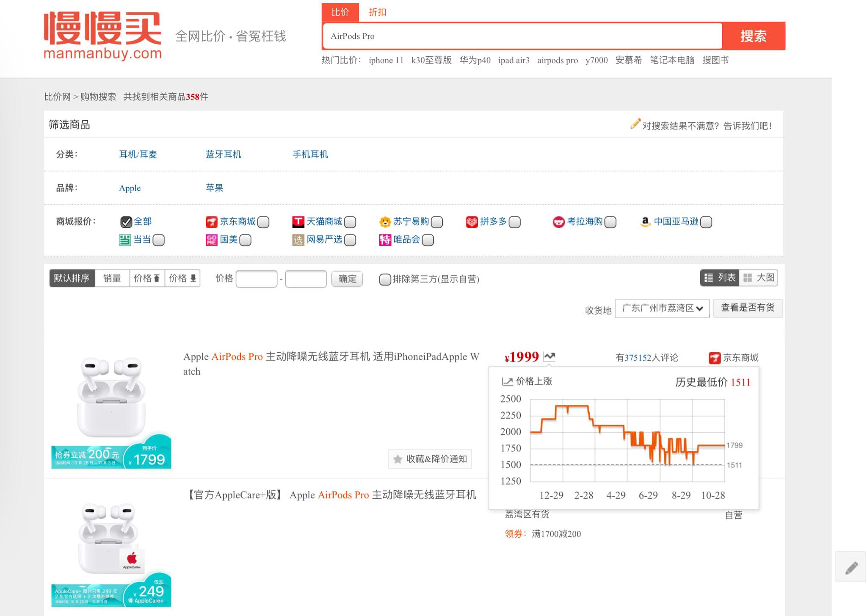
Task: Click the minimum 价格 input field
Action: coord(256,279)
